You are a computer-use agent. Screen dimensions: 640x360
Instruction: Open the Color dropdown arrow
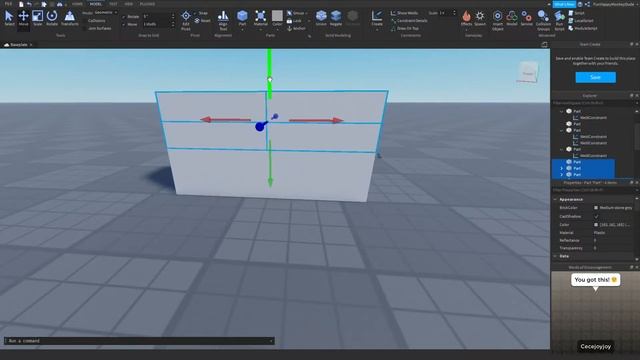pos(277,30)
